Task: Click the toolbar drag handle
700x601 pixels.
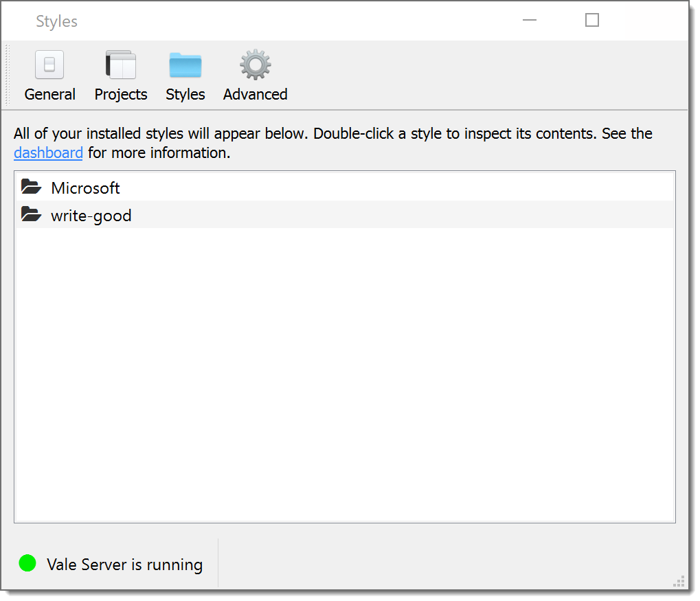Action: point(7,75)
